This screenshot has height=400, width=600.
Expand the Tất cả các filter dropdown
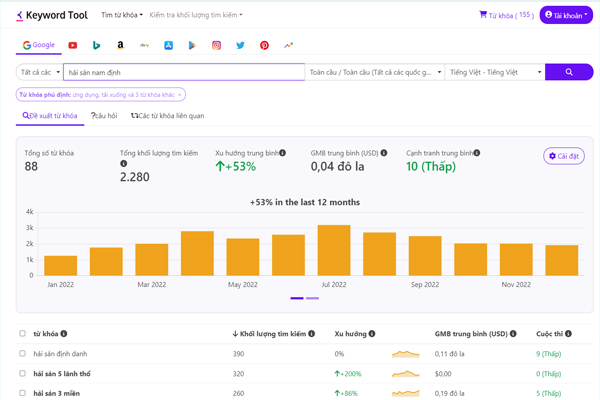point(39,72)
